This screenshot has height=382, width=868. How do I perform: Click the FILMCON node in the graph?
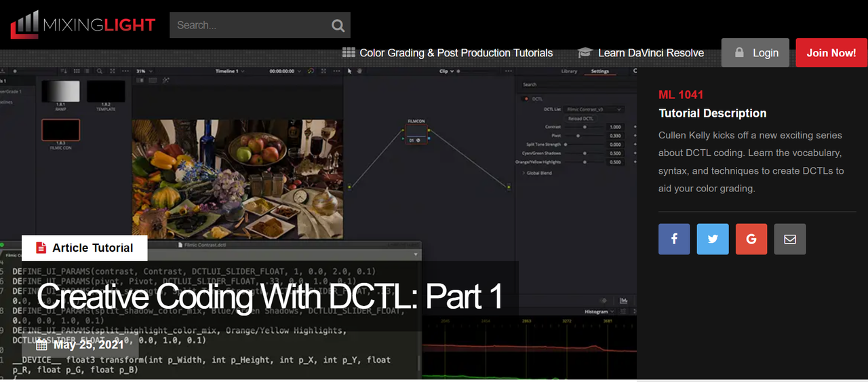[x=416, y=136]
